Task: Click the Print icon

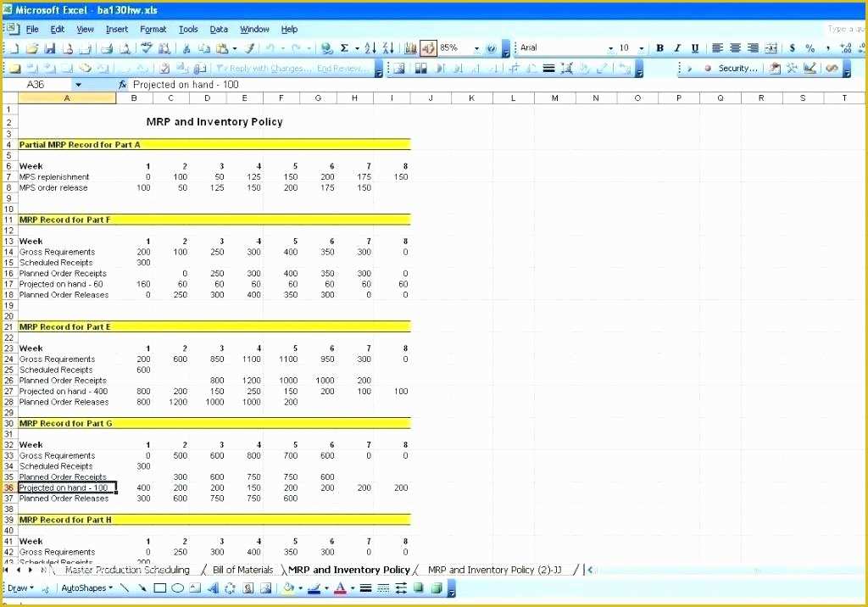Action: click(107, 48)
